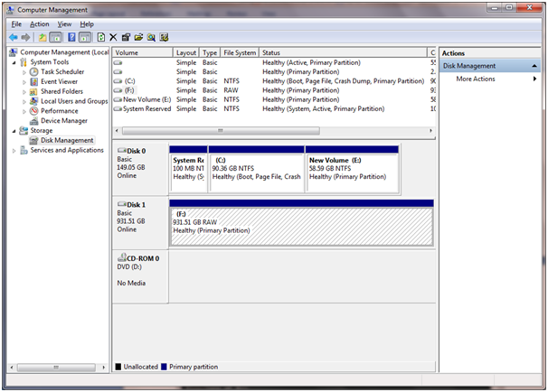Click the Primary partition legend color box
Screen dimensions: 548x392
164,367
